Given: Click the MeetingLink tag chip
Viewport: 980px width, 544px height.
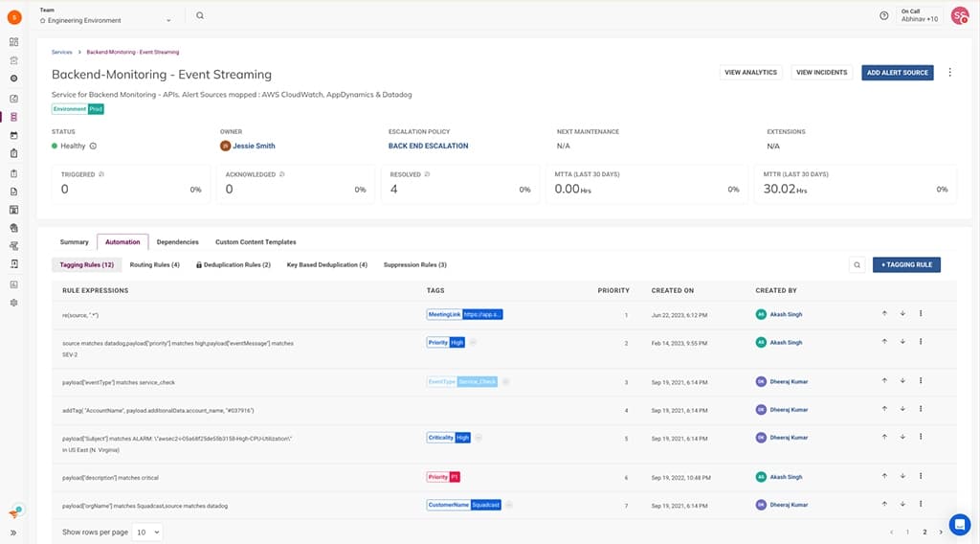Looking at the screenshot, I should [464, 314].
